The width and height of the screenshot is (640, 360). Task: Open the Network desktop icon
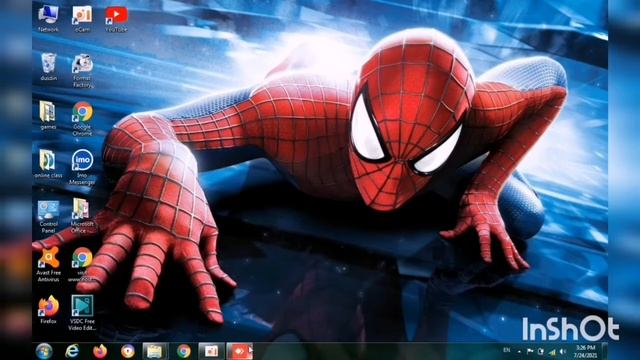coord(48,19)
